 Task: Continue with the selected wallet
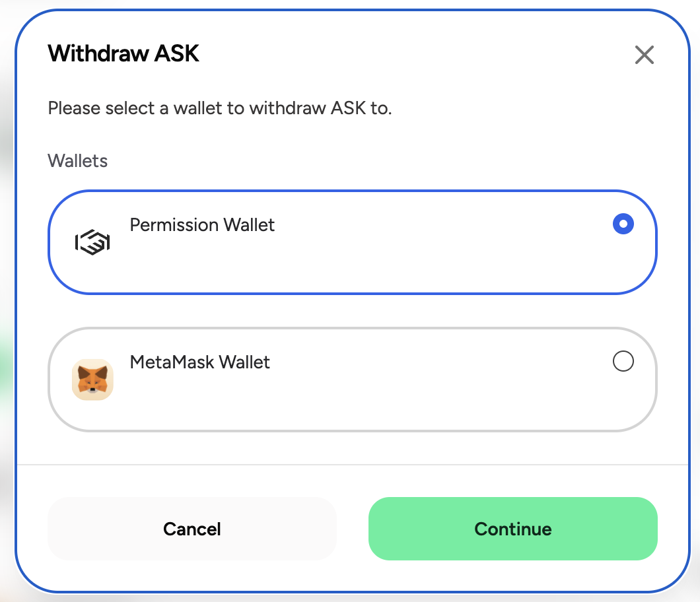pyautogui.click(x=513, y=529)
